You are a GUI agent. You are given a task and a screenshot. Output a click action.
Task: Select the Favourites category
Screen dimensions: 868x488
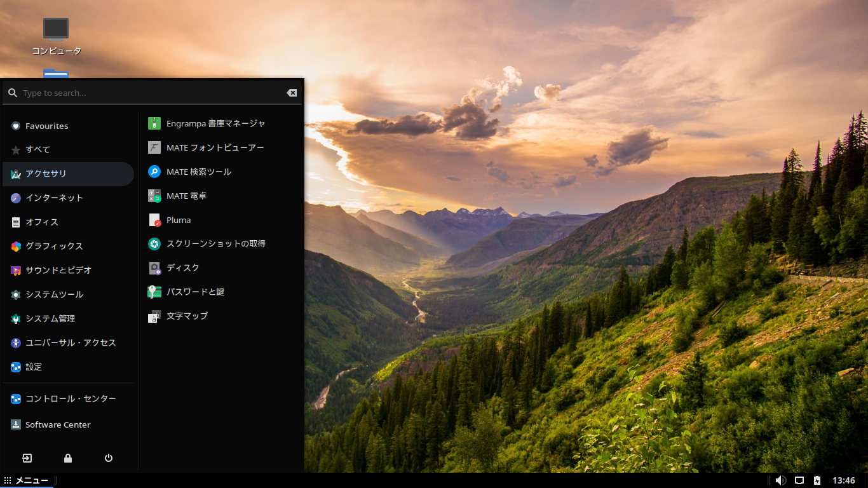pyautogui.click(x=68, y=126)
